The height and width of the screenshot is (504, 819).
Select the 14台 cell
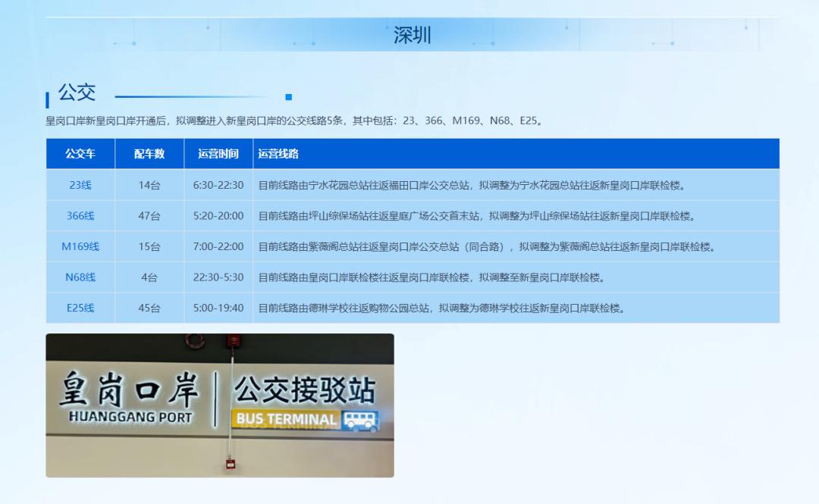(x=149, y=185)
